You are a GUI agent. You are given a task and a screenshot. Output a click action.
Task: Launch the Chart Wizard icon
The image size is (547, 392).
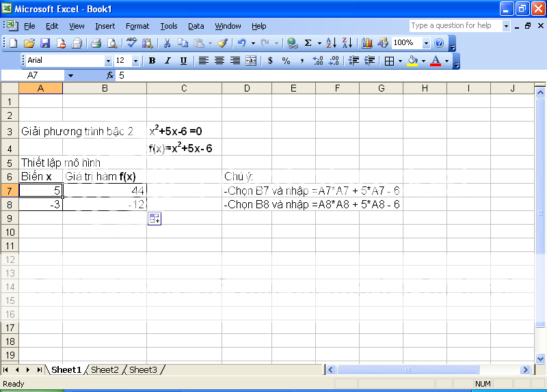click(x=367, y=43)
